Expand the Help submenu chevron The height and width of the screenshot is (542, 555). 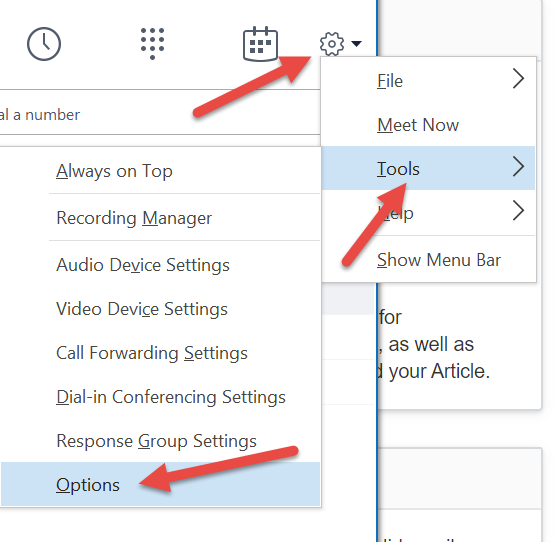pyautogui.click(x=519, y=211)
